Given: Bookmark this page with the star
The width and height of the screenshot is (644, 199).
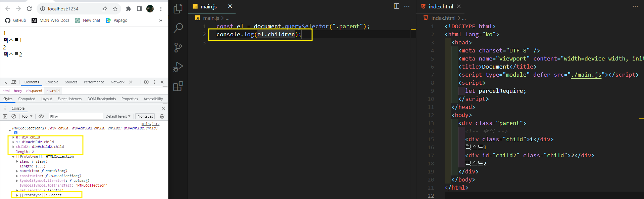Looking at the screenshot, I should (115, 9).
